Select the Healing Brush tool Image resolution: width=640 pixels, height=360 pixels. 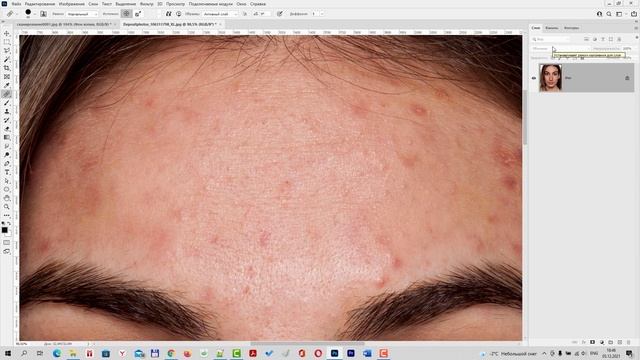[7, 94]
